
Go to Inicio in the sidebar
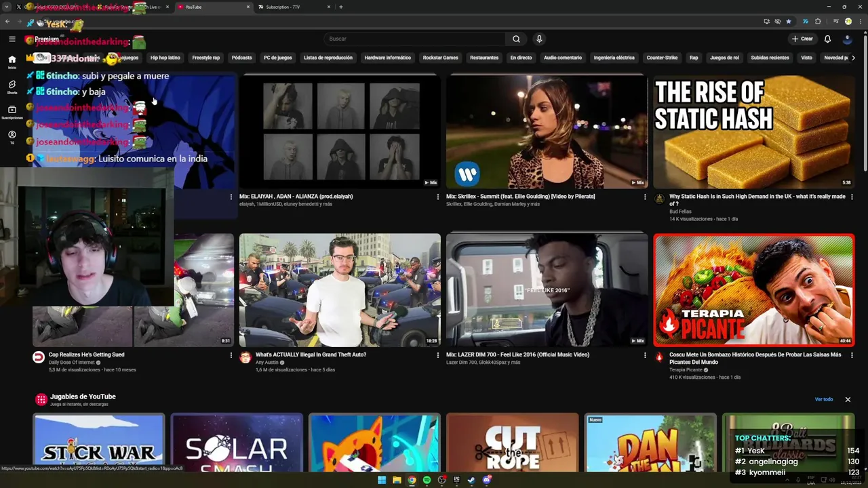pyautogui.click(x=12, y=62)
